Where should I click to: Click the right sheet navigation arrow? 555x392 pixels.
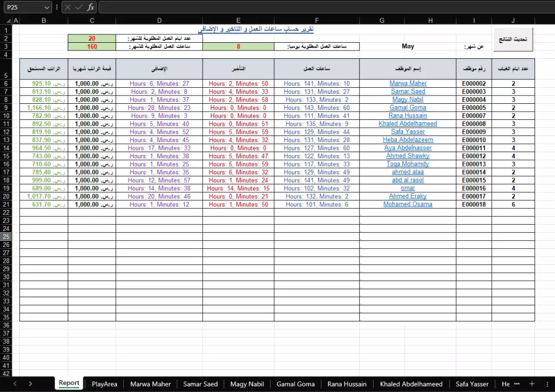pos(31,384)
